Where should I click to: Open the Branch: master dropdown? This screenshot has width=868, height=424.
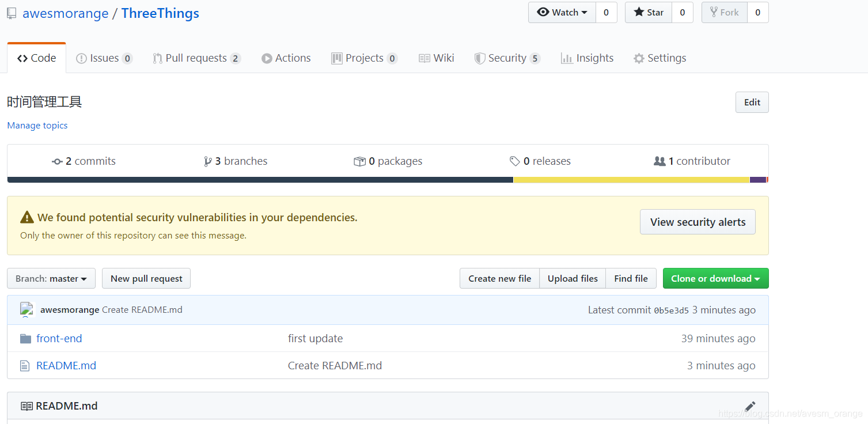[51, 278]
